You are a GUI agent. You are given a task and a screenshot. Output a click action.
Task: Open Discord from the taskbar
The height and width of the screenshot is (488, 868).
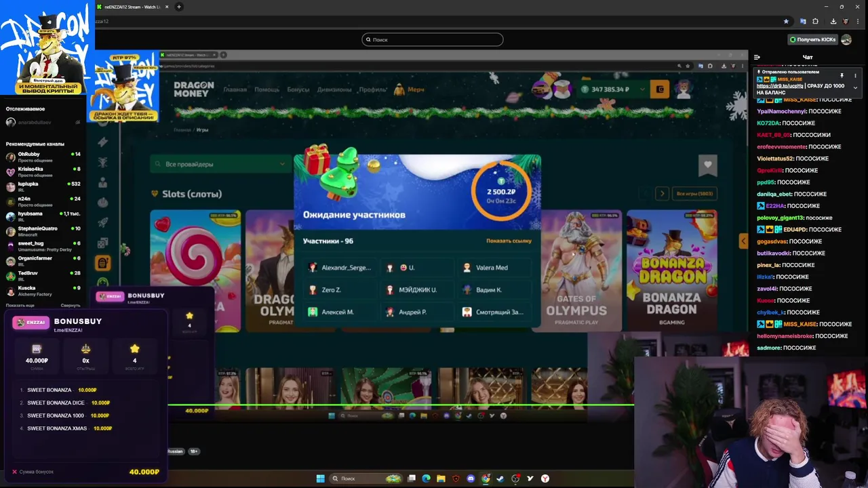click(471, 479)
